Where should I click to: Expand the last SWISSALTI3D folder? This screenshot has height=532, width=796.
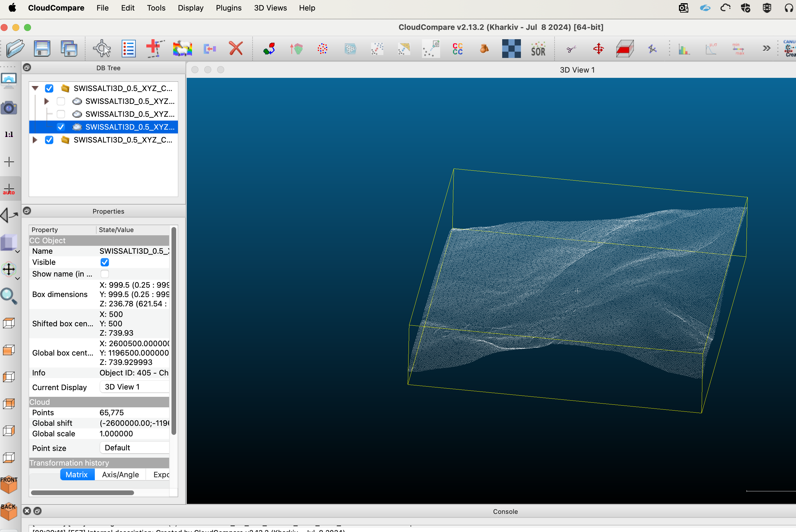[35, 140]
